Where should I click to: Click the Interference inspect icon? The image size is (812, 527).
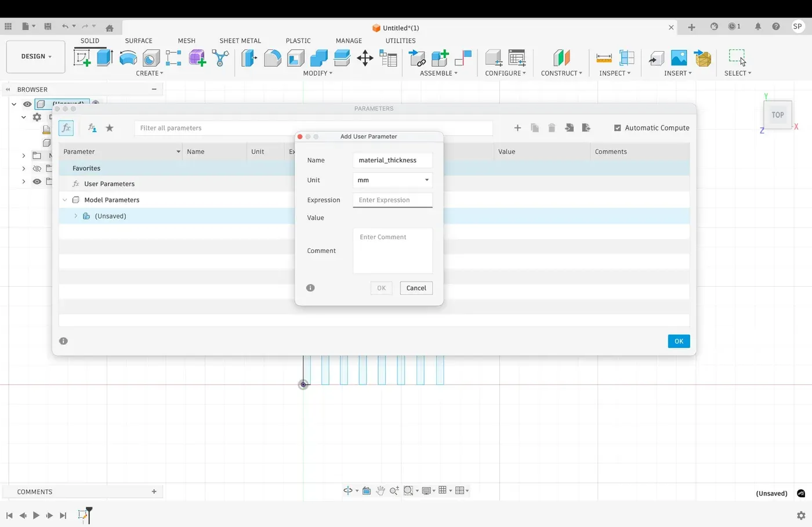627,57
